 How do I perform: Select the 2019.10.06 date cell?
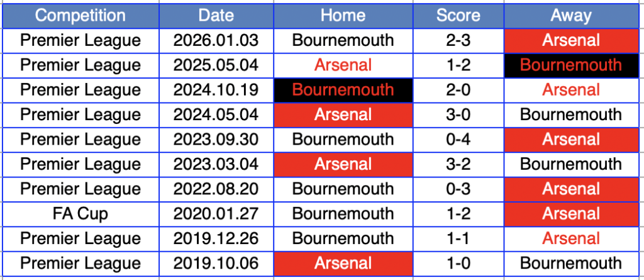tap(216, 264)
